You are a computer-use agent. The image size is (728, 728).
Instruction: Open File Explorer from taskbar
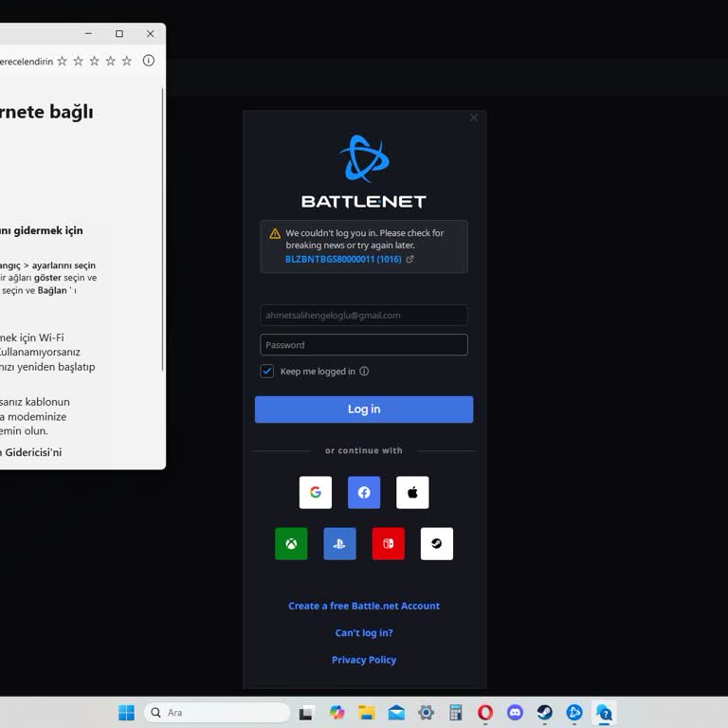[x=367, y=712]
